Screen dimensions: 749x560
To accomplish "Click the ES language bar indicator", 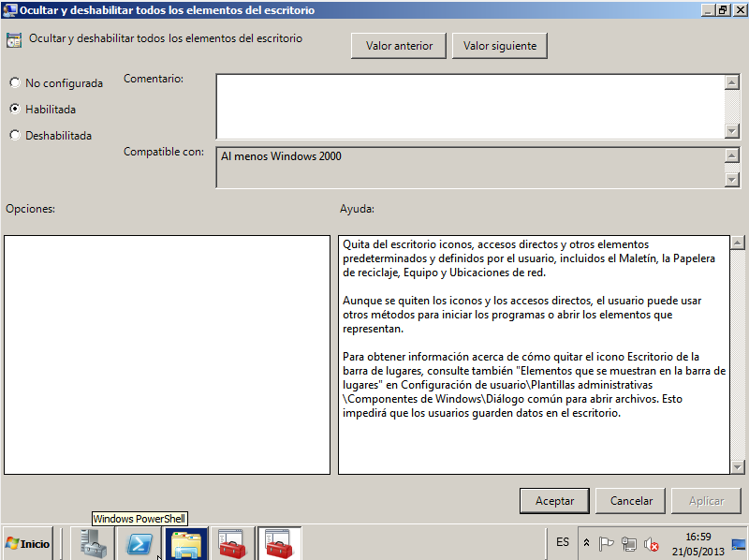I will 563,542.
